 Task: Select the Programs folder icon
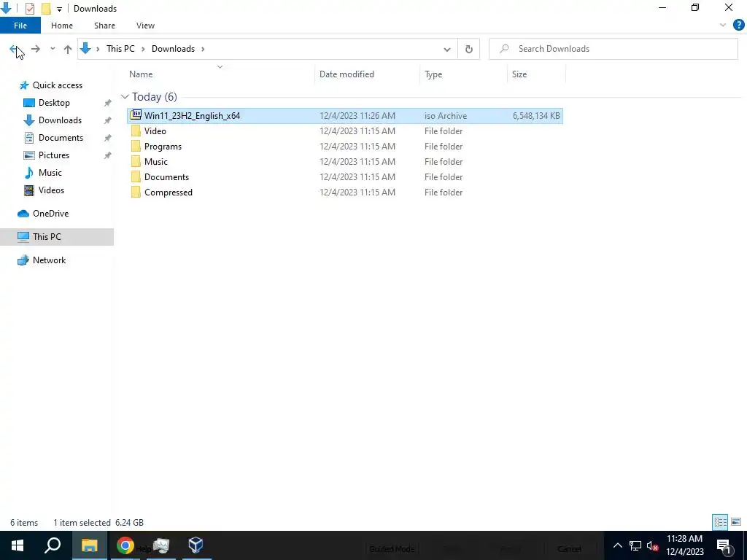point(136,146)
